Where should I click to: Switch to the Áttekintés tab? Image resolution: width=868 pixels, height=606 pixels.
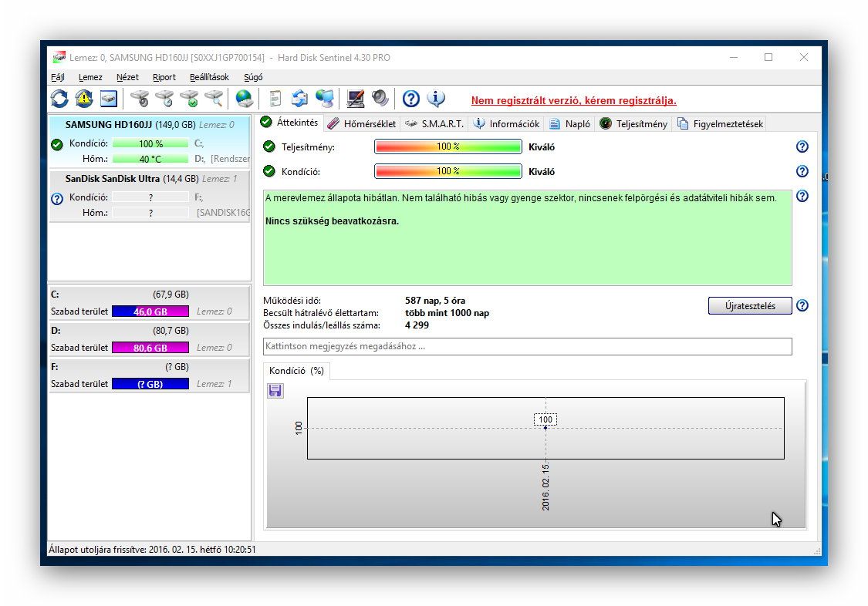[x=289, y=123]
